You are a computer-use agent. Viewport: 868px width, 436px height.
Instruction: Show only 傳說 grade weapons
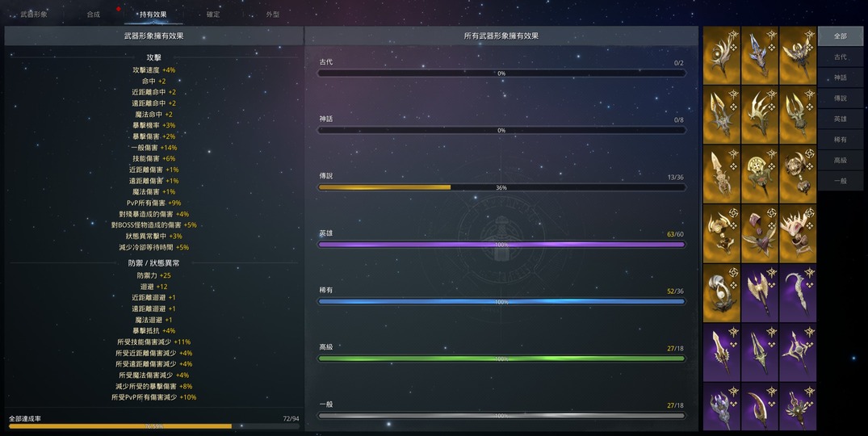click(841, 98)
